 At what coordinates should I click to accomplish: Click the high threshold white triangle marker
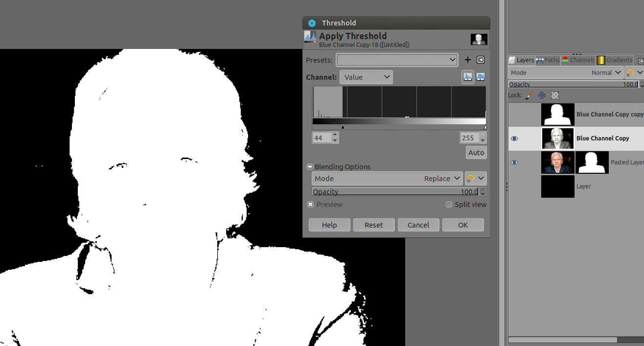click(484, 127)
